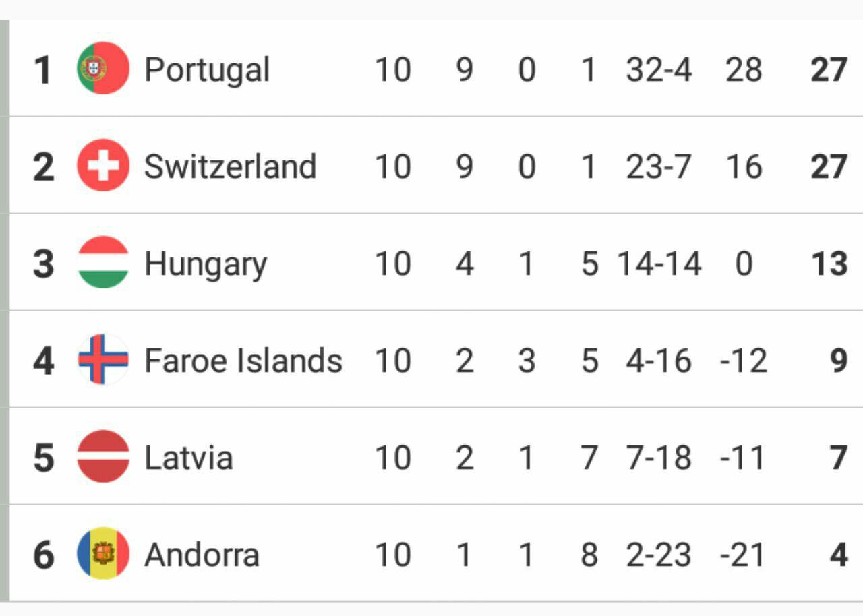Click Andorra's 2-23 goals record

point(659,555)
